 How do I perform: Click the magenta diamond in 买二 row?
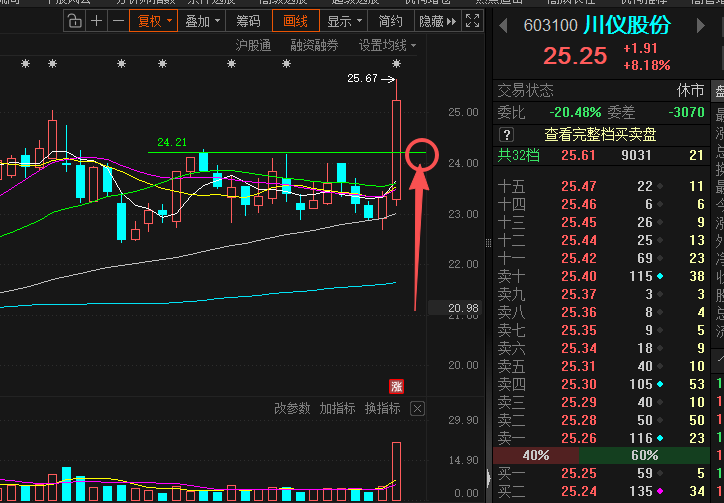point(660,491)
